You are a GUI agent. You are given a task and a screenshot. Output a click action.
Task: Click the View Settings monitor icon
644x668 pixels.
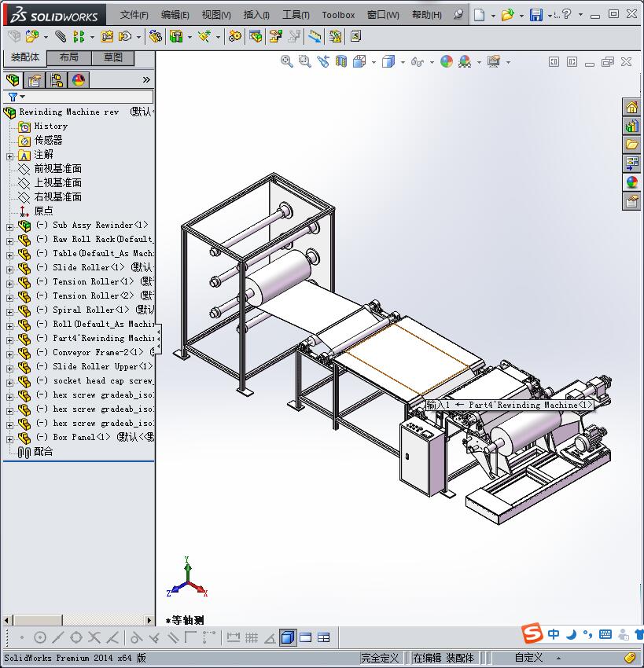coord(494,62)
